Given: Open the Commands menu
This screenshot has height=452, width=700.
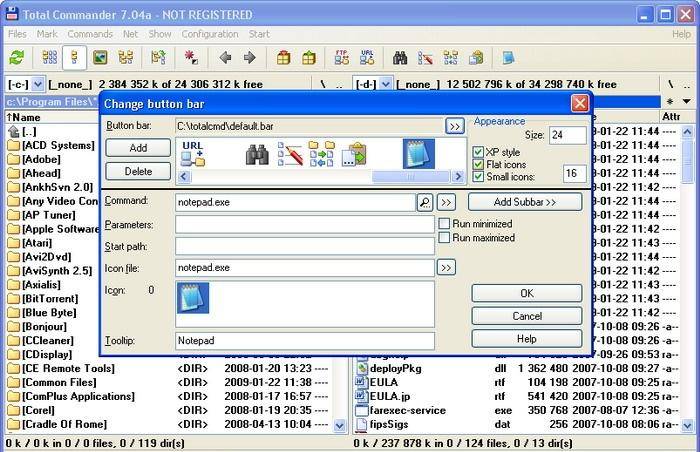Looking at the screenshot, I should coord(90,34).
